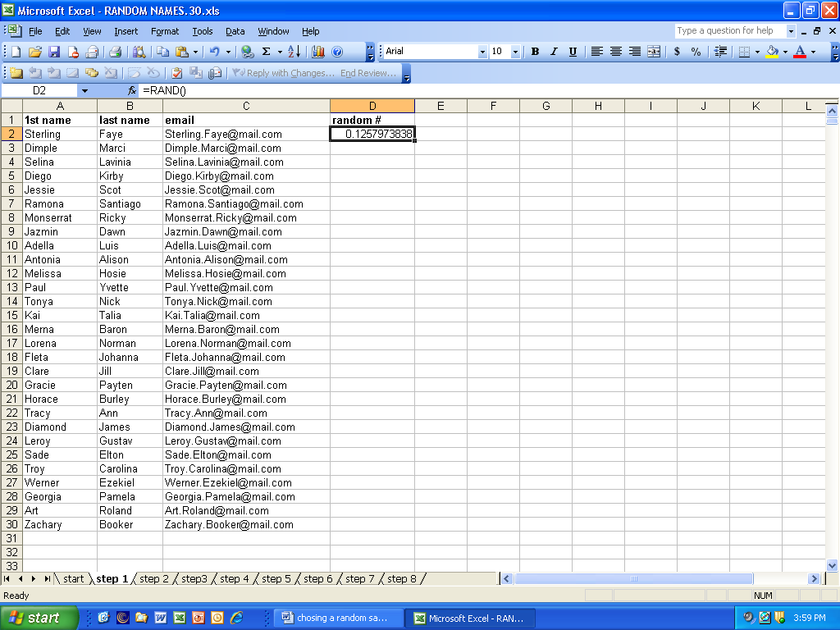Click Show All Comments icon on Reviewing toolbar
The height and width of the screenshot is (630, 840).
pyautogui.click(x=92, y=73)
